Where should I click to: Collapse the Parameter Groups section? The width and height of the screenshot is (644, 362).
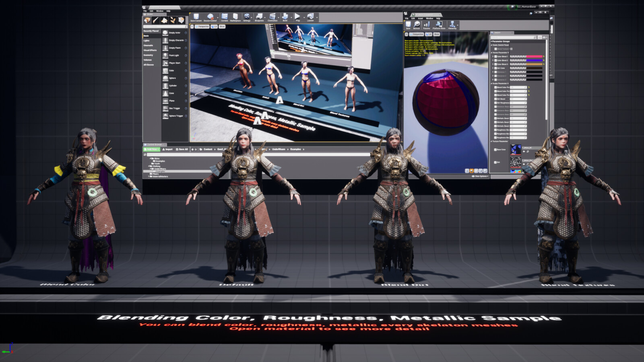click(491, 41)
